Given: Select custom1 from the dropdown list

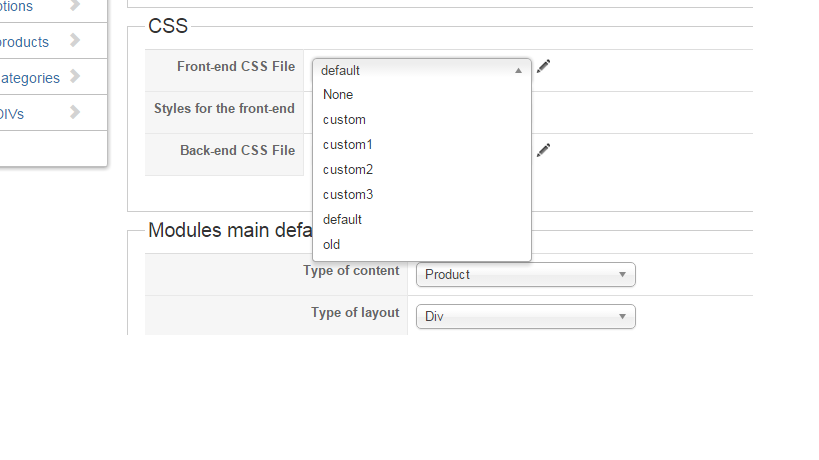Looking at the screenshot, I should pos(348,145).
